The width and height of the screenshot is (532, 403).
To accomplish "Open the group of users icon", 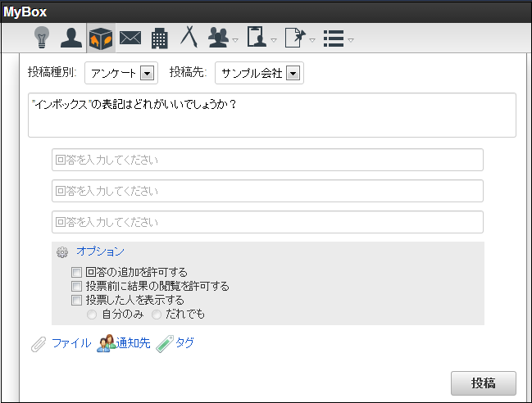I will (x=218, y=38).
